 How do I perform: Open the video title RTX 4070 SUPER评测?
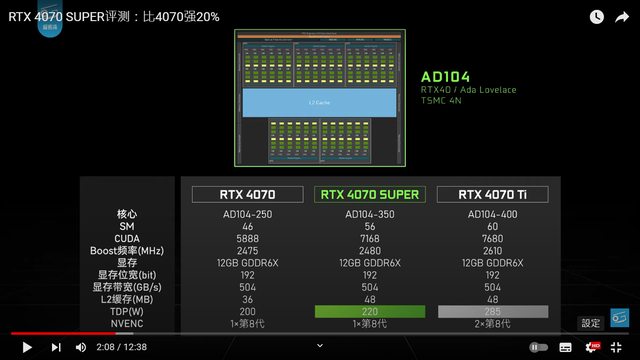[114, 17]
